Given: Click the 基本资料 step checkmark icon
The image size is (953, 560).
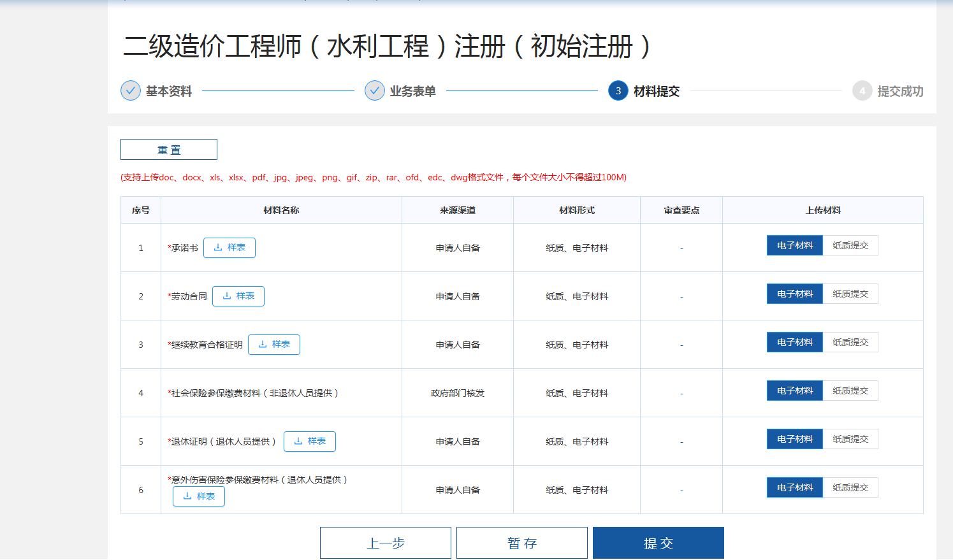Looking at the screenshot, I should click(131, 91).
